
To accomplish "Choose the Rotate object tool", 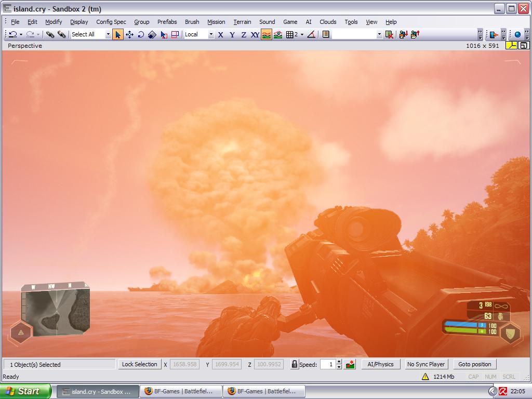I will point(141,34).
